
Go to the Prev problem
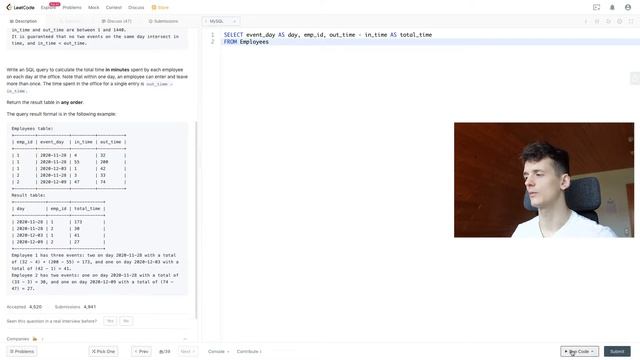pyautogui.click(x=141, y=351)
